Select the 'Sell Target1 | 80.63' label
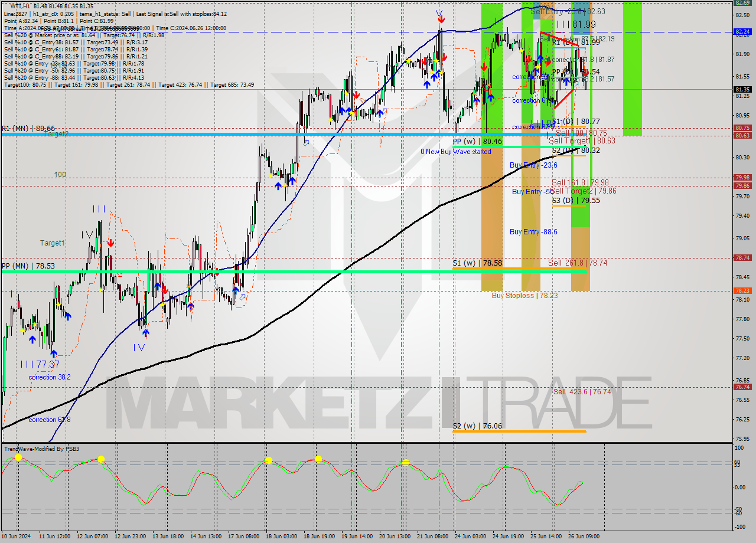This screenshot has width=756, height=543. (x=582, y=140)
